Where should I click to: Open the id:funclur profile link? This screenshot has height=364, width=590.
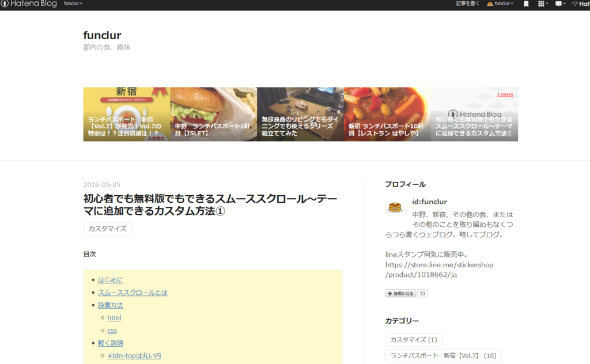coord(429,202)
